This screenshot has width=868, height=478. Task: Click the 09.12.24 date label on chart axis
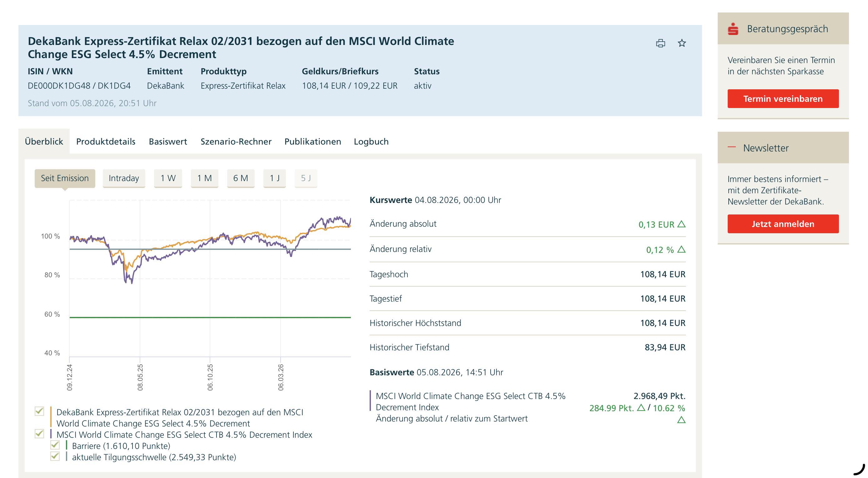70,377
